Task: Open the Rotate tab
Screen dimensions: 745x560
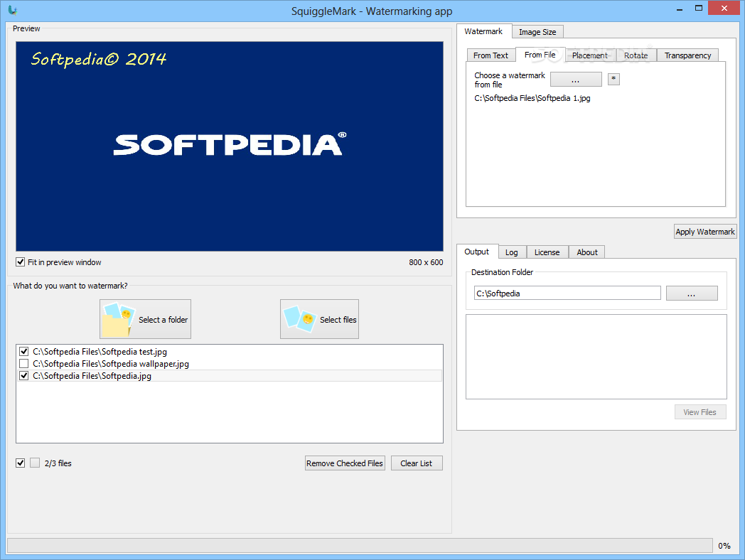Action: 636,55
